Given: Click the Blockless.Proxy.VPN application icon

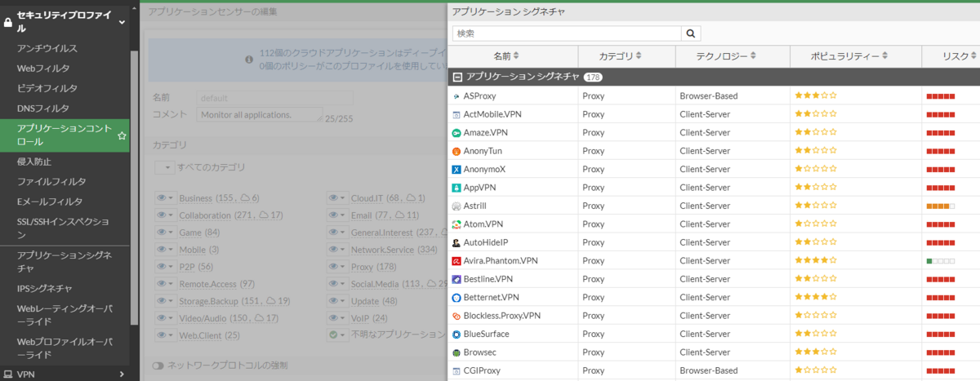Looking at the screenshot, I should click(x=457, y=316).
